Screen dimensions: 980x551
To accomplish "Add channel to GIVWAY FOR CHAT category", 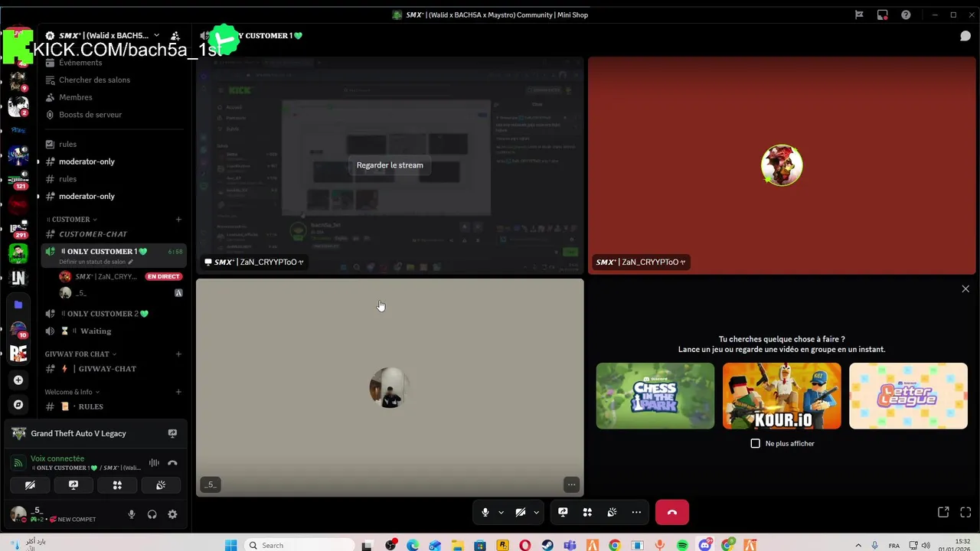I will (178, 354).
